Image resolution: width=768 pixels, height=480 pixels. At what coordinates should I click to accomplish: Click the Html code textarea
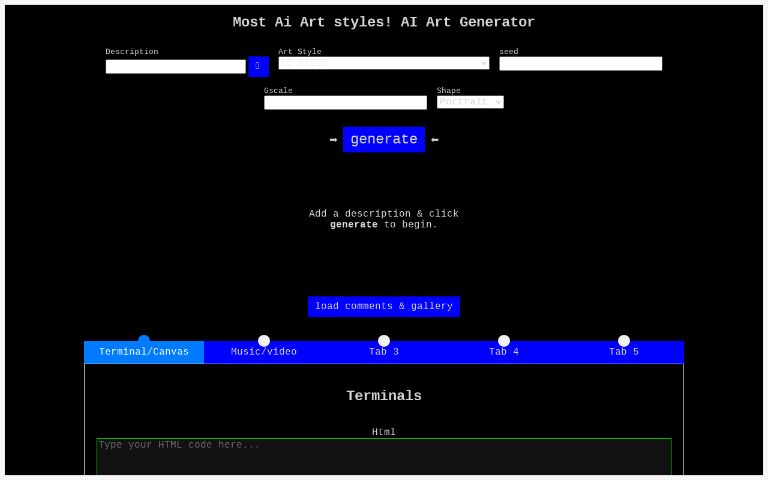pos(384,456)
